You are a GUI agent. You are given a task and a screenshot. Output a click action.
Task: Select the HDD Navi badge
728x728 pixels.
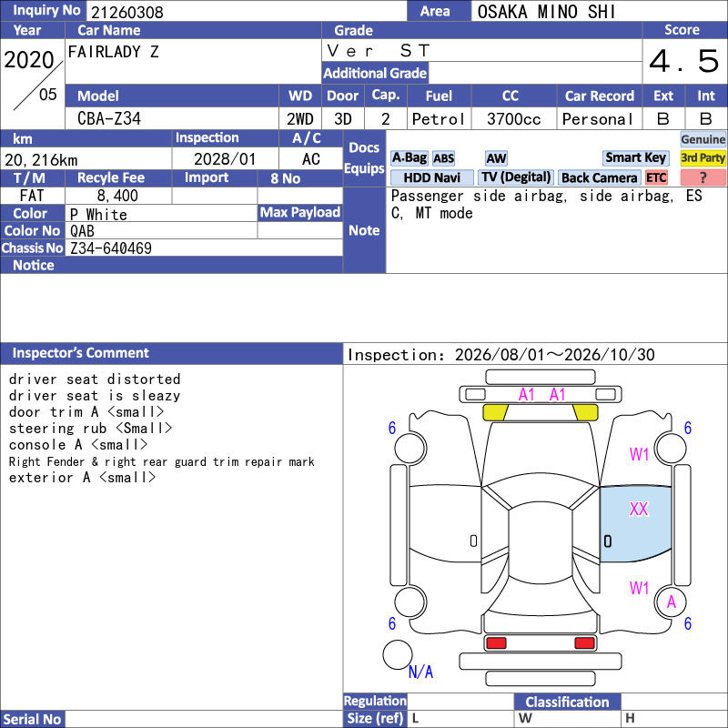click(x=431, y=177)
